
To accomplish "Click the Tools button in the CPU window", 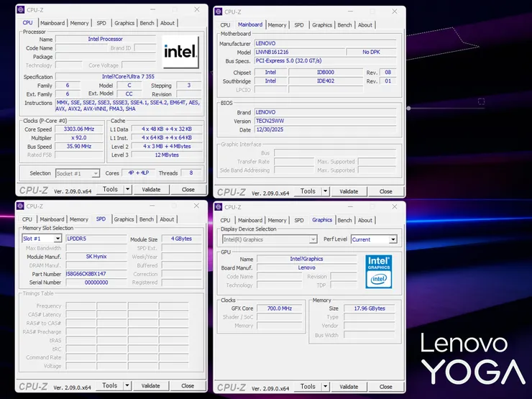I will coord(110,189).
